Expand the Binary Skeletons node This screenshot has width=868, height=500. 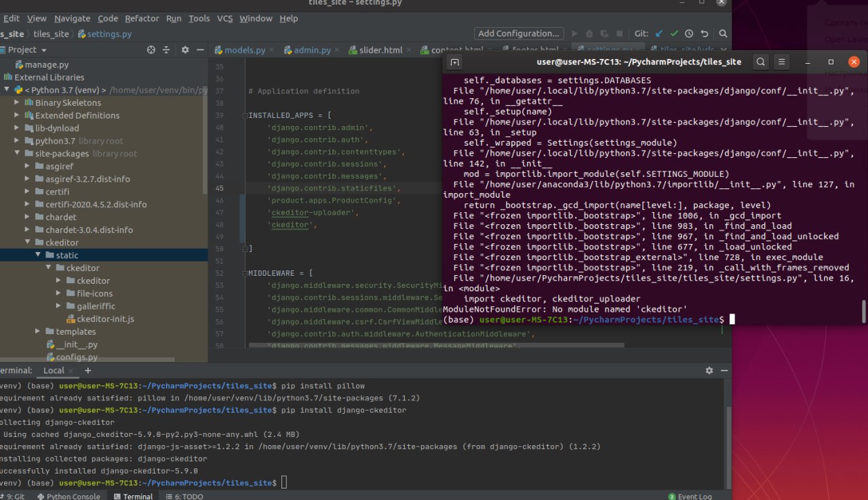click(x=18, y=103)
